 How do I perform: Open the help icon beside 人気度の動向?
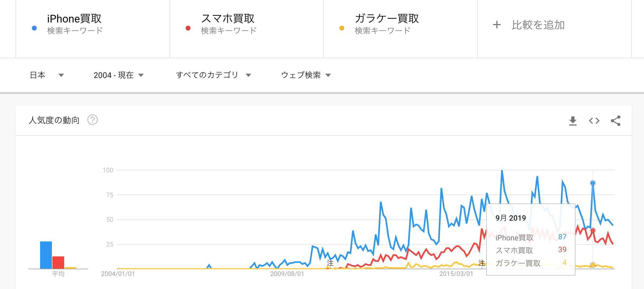click(x=93, y=120)
